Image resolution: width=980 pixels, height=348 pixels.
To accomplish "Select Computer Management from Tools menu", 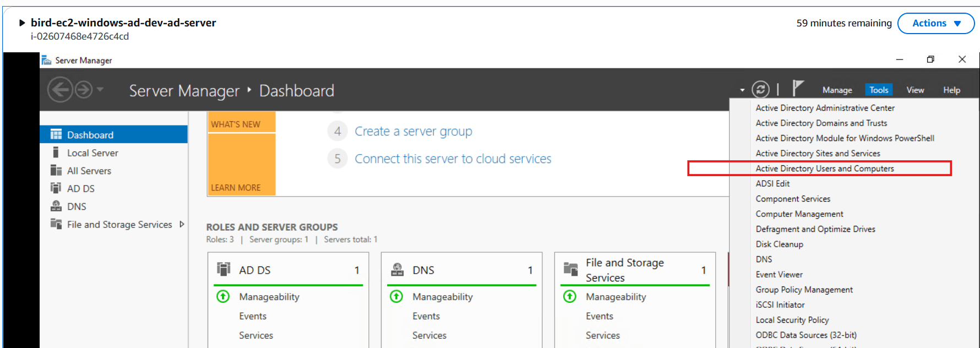I will click(799, 214).
